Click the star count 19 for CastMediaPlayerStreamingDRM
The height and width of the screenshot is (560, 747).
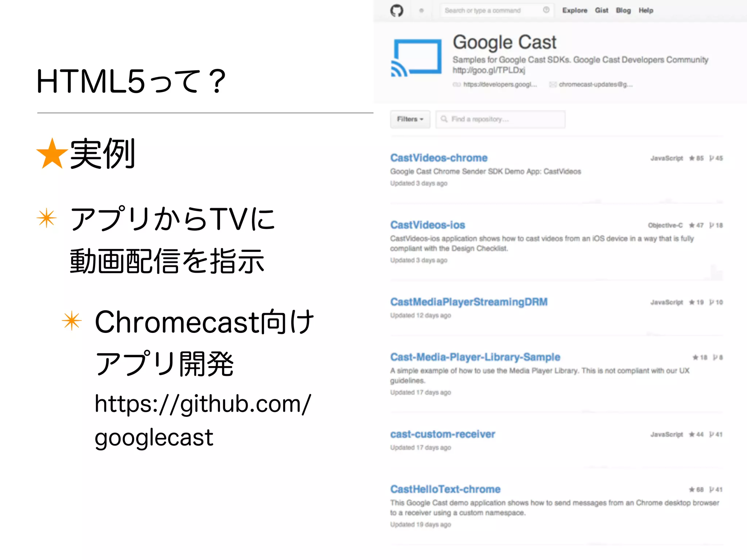696,302
